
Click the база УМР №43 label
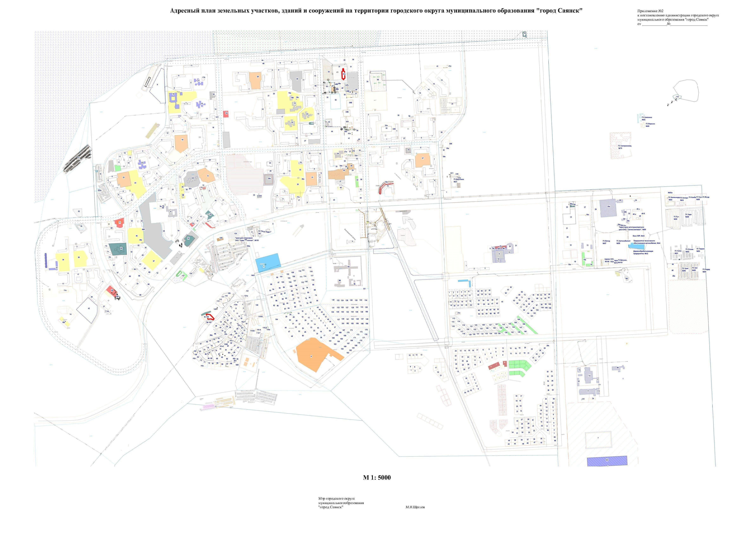(639, 236)
